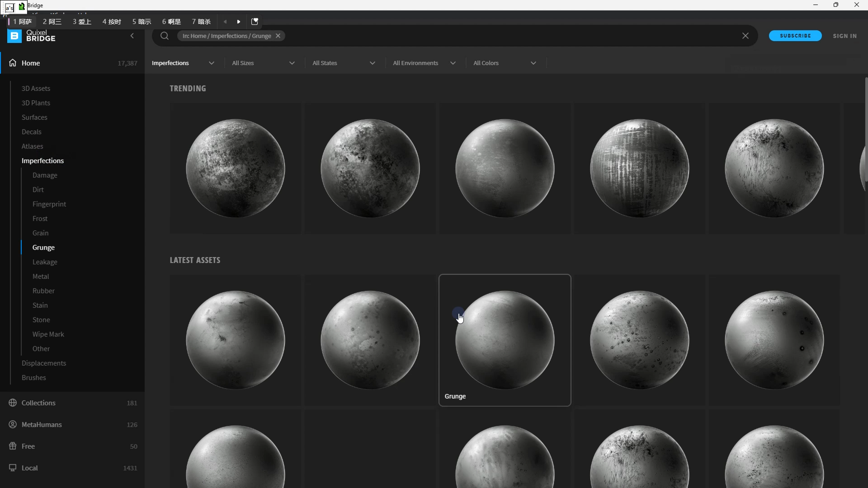
Task: Open Collections via the globe icon
Action: [13, 403]
